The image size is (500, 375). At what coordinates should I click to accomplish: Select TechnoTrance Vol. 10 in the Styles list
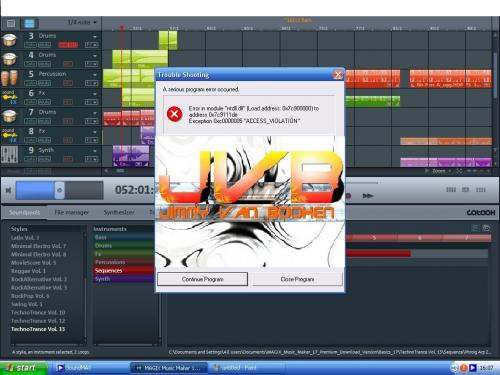(38, 312)
